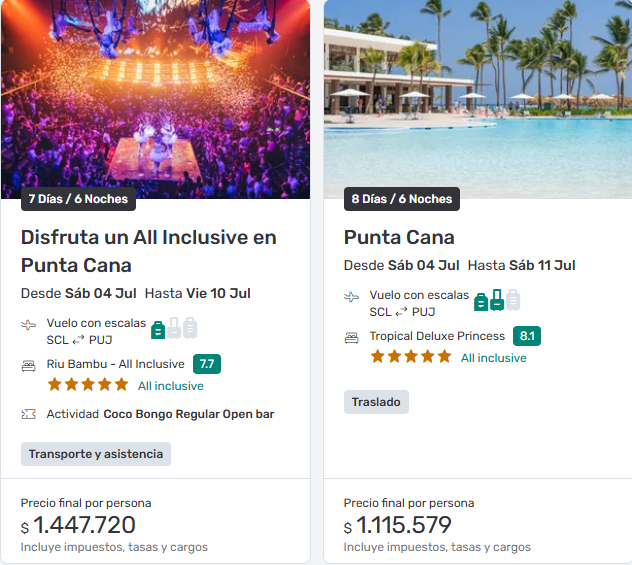The width and height of the screenshot is (632, 565).
Task: Click the five stars under Tropical Deluxe Princess
Action: (411, 357)
